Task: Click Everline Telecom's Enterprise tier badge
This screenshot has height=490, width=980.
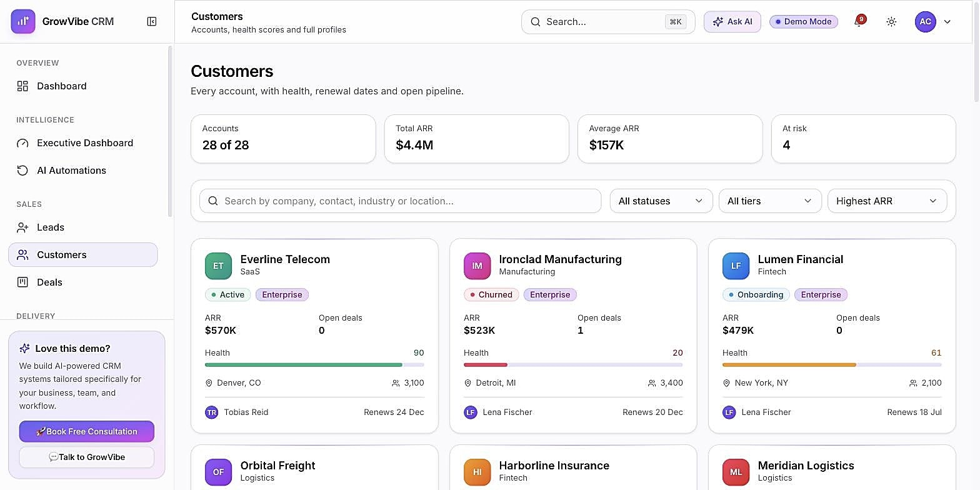Action: click(x=282, y=294)
